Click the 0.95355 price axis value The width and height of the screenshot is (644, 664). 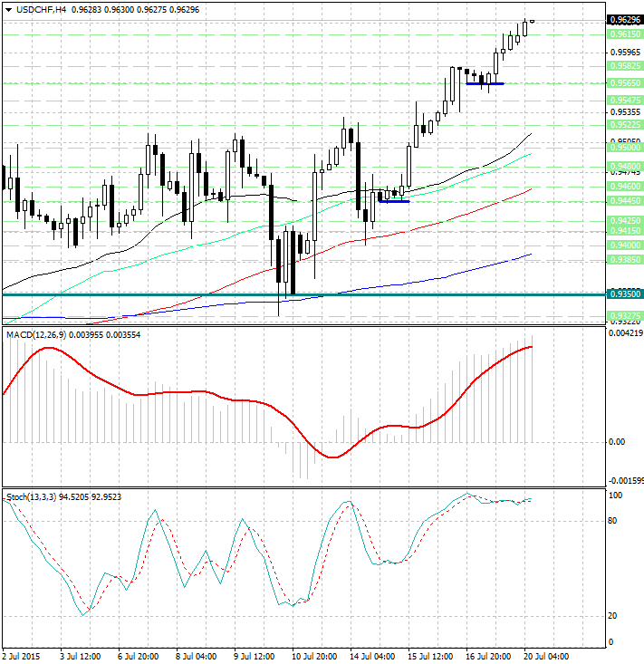coord(625,112)
